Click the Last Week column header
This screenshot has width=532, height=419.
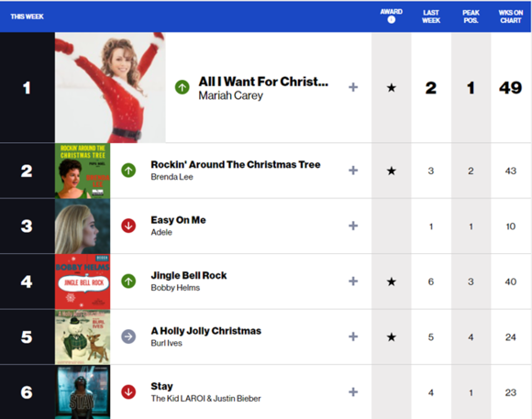[431, 17]
